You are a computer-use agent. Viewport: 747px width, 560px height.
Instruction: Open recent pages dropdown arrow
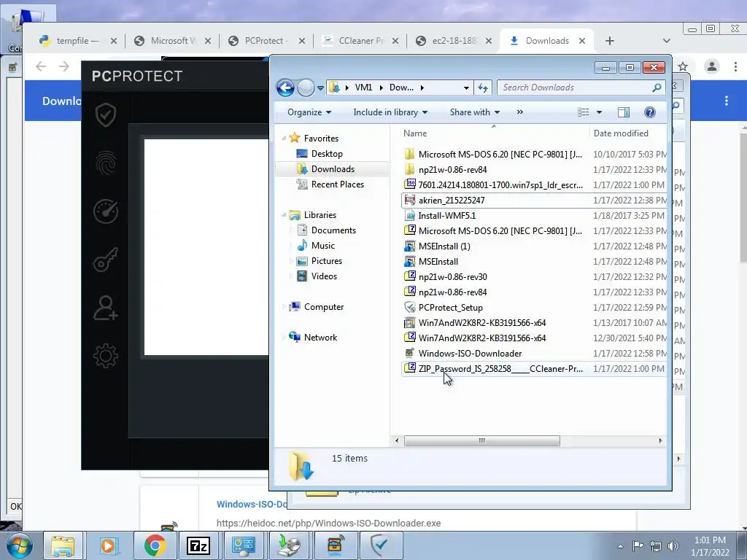click(x=321, y=88)
